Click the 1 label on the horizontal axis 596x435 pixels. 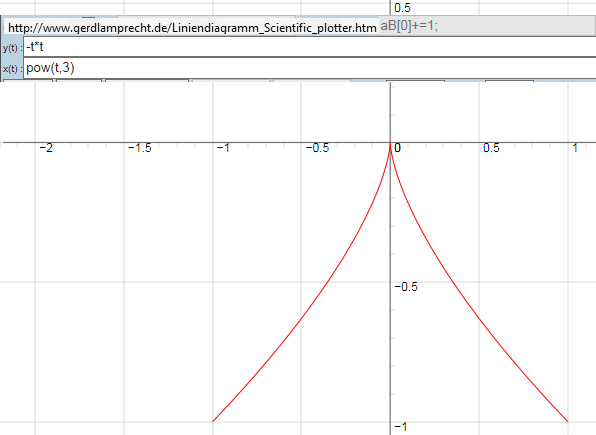(x=575, y=148)
